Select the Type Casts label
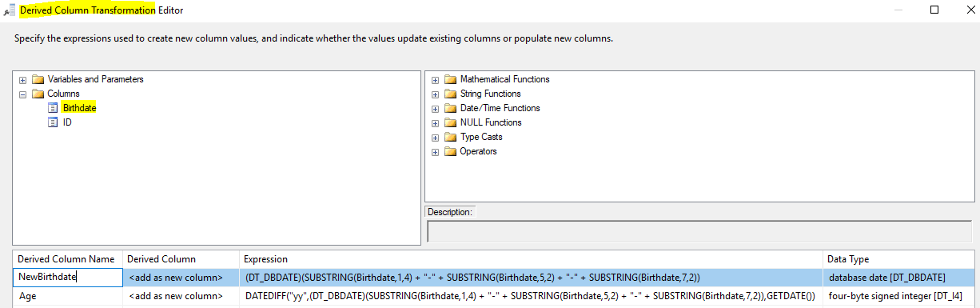Image resolution: width=980 pixels, height=308 pixels. point(481,138)
